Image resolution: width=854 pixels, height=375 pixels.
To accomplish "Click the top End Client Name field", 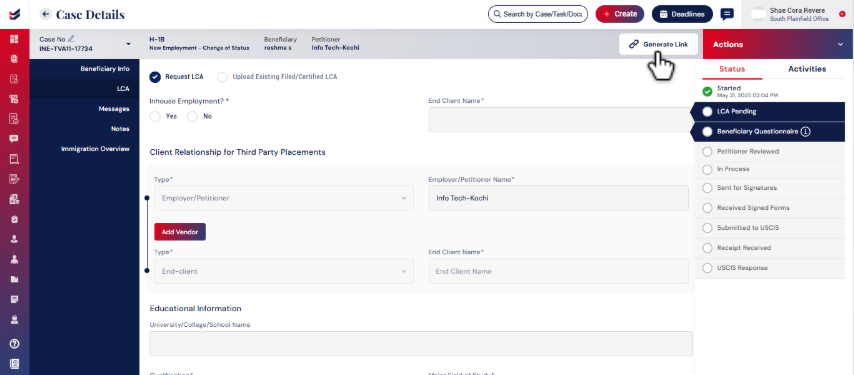I will (x=562, y=119).
